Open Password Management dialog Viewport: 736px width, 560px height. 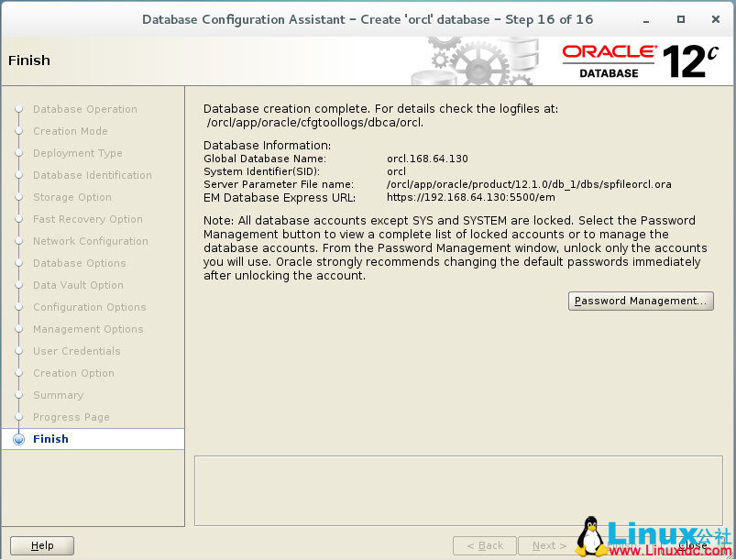[640, 301]
